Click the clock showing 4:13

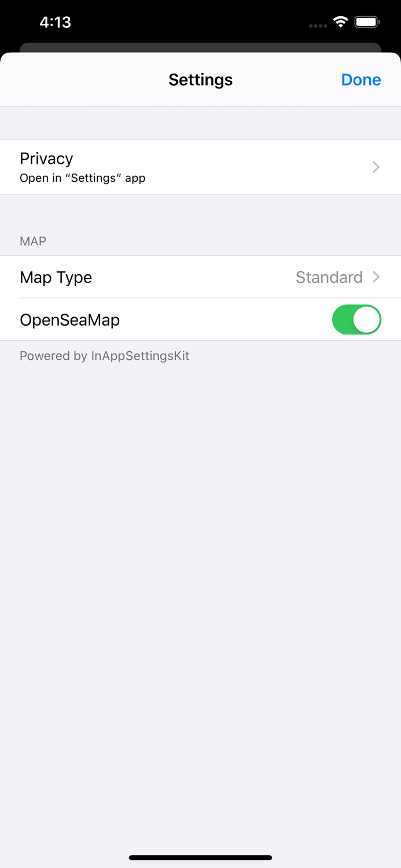(x=56, y=22)
